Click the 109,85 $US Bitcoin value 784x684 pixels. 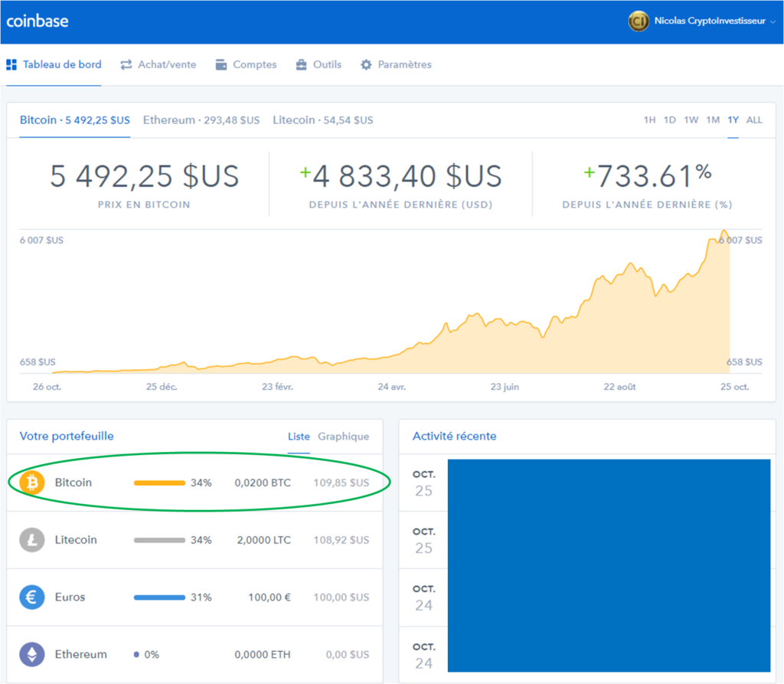click(x=341, y=483)
